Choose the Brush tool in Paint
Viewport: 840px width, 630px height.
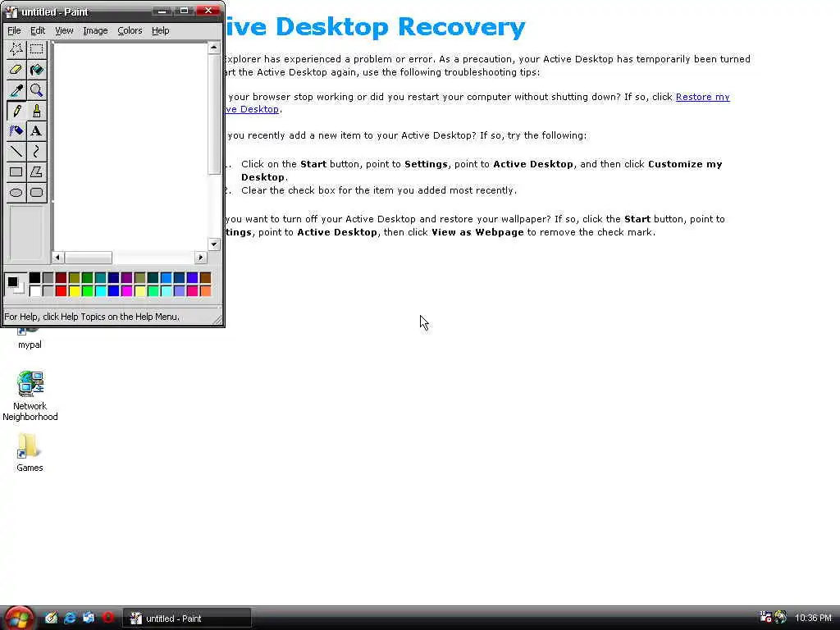click(36, 111)
